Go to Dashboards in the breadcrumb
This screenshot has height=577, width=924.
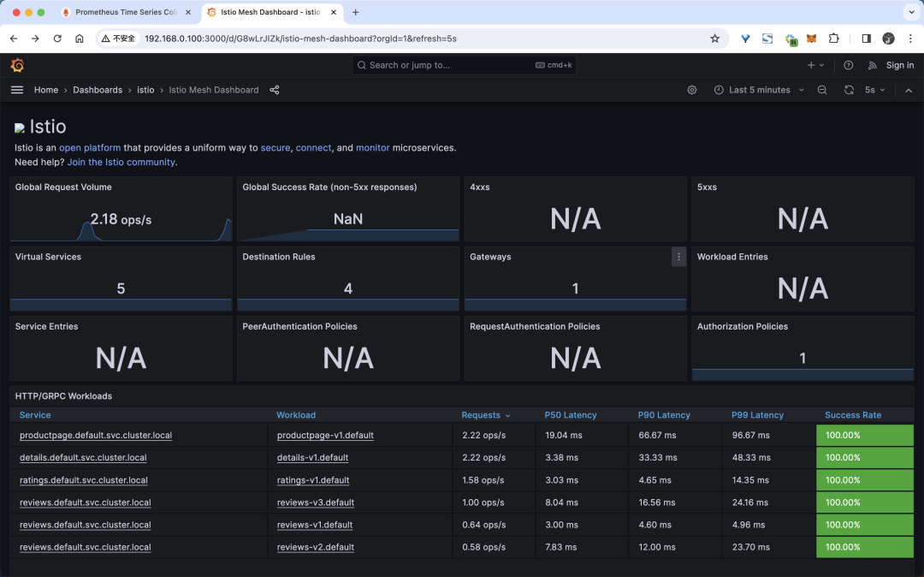(x=98, y=90)
